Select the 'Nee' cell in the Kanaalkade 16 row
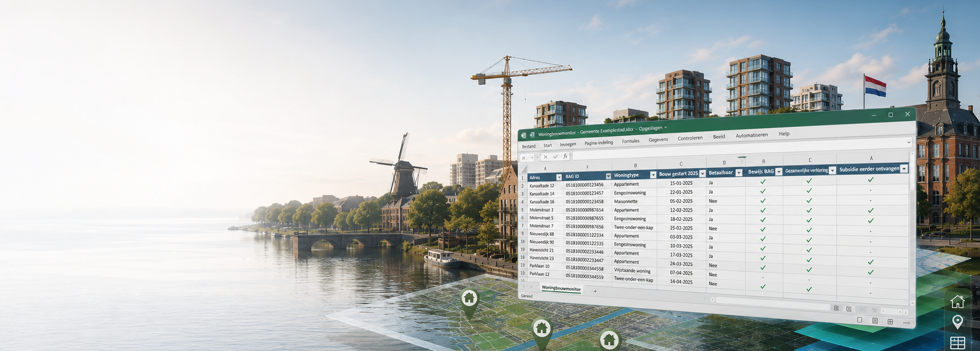The width and height of the screenshot is (980, 351). point(713,201)
